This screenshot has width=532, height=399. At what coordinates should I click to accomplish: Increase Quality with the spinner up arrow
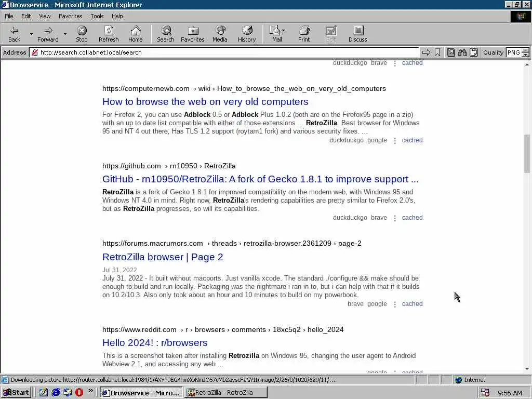pyautogui.click(x=526, y=50)
